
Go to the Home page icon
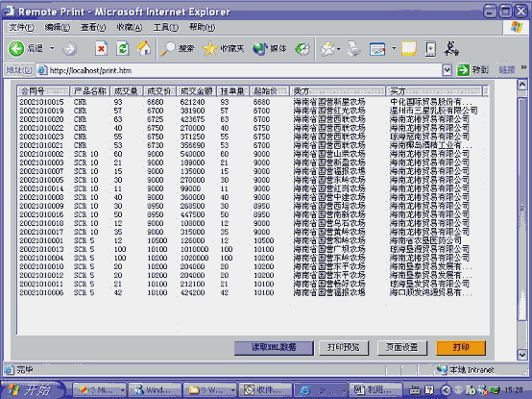click(x=144, y=48)
